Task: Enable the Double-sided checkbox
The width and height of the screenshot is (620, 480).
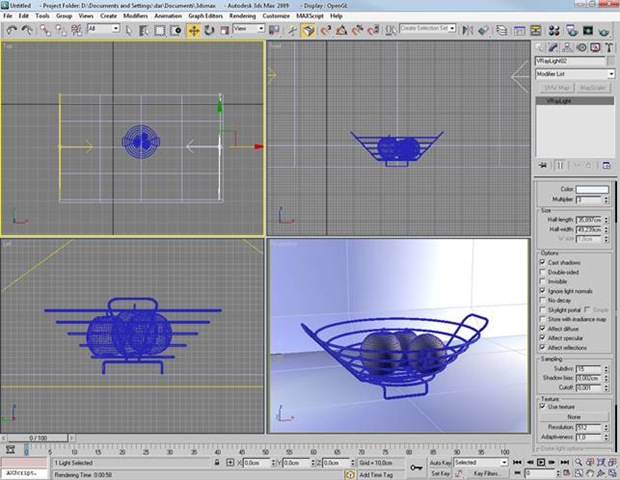Action: (543, 271)
